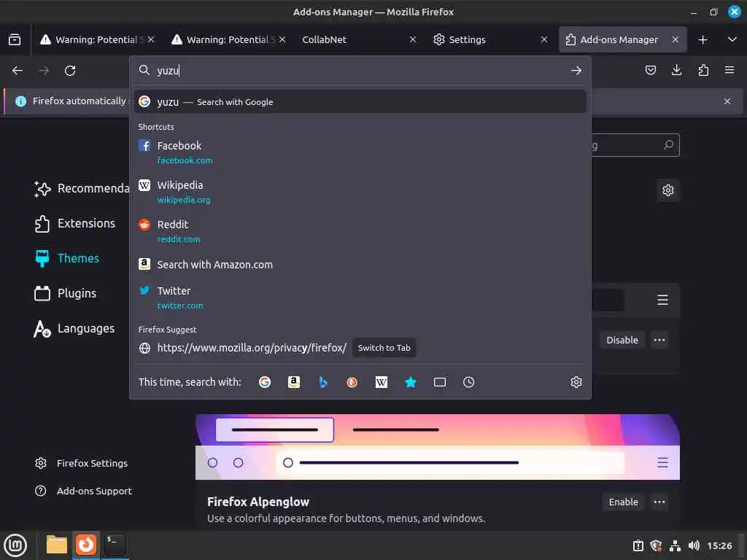
Task: Open Terminal from the taskbar
Action: pyautogui.click(x=115, y=545)
